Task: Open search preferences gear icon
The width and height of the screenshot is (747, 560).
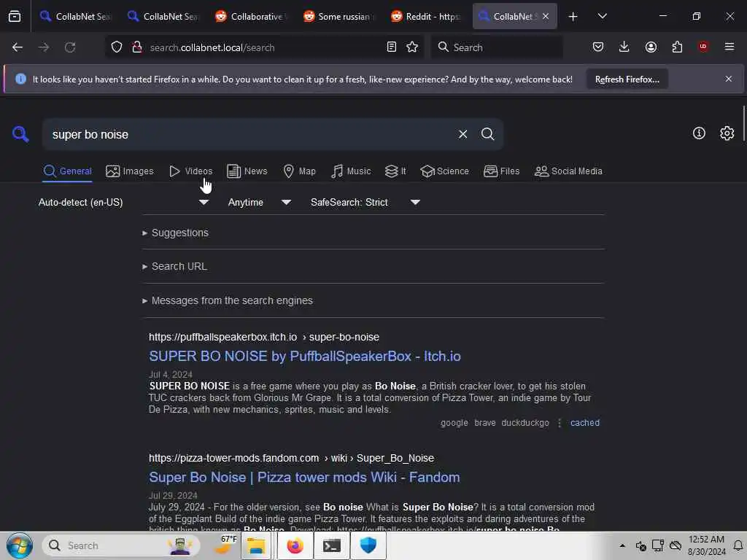Action: pos(727,133)
